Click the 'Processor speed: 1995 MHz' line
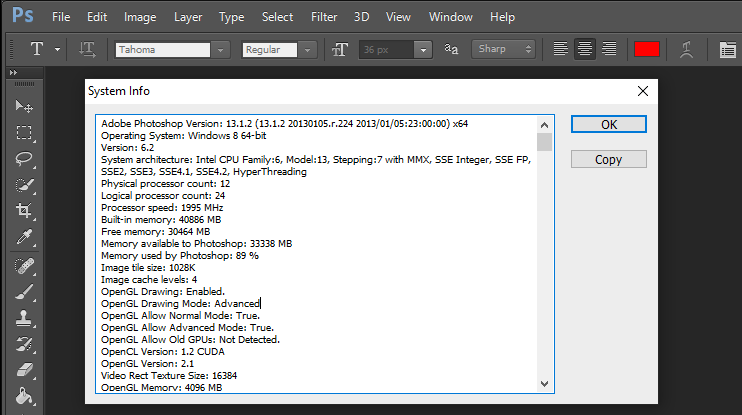Image resolution: width=742 pixels, height=415 pixels. 162,208
